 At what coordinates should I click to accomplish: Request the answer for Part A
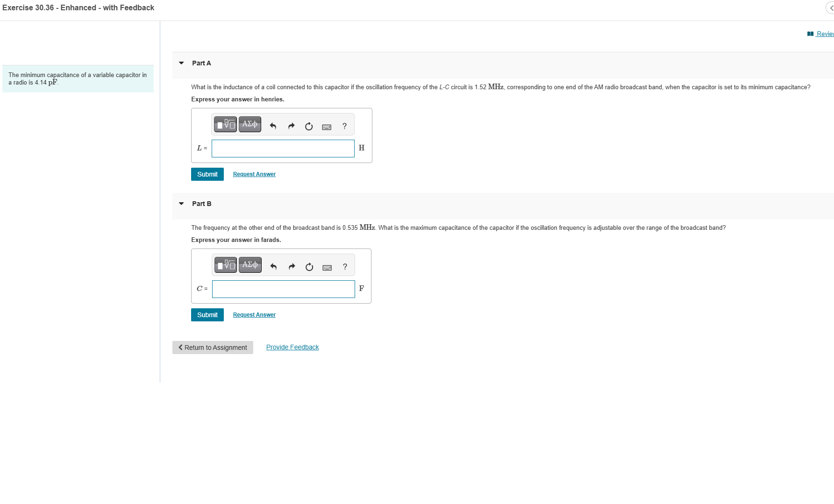(x=254, y=174)
